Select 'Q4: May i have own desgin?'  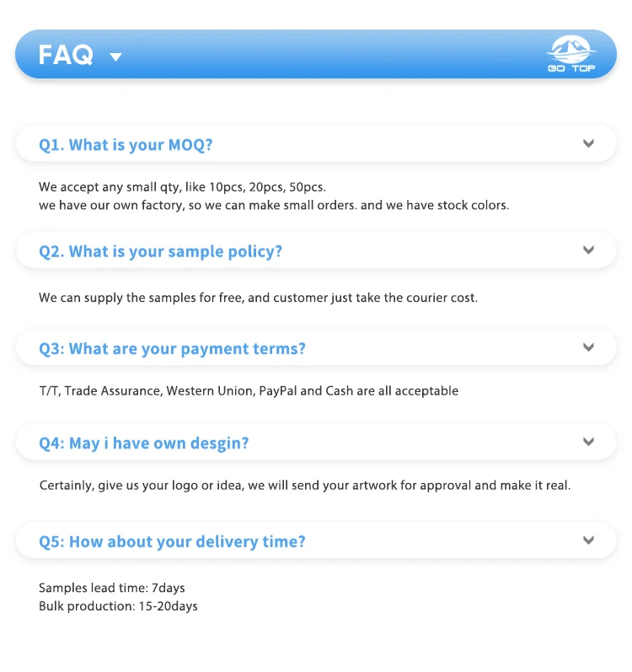point(144,443)
